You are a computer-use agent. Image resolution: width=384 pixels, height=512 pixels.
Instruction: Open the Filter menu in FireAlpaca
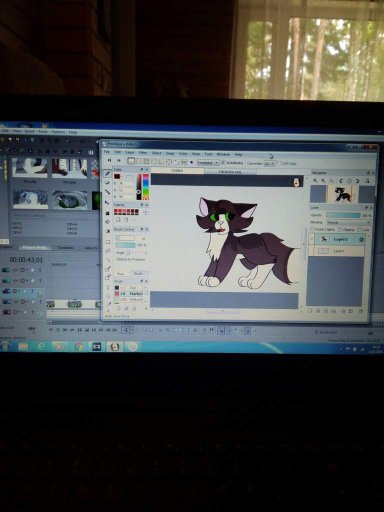(x=143, y=153)
